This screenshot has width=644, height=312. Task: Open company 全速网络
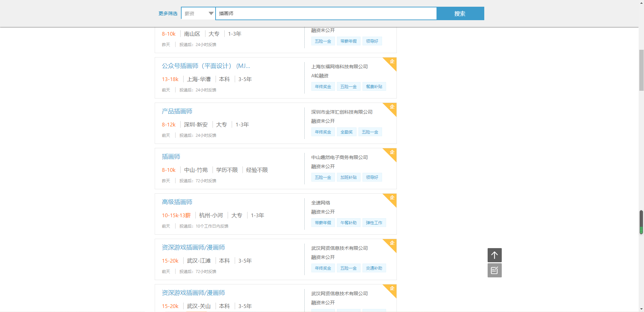(x=320, y=203)
